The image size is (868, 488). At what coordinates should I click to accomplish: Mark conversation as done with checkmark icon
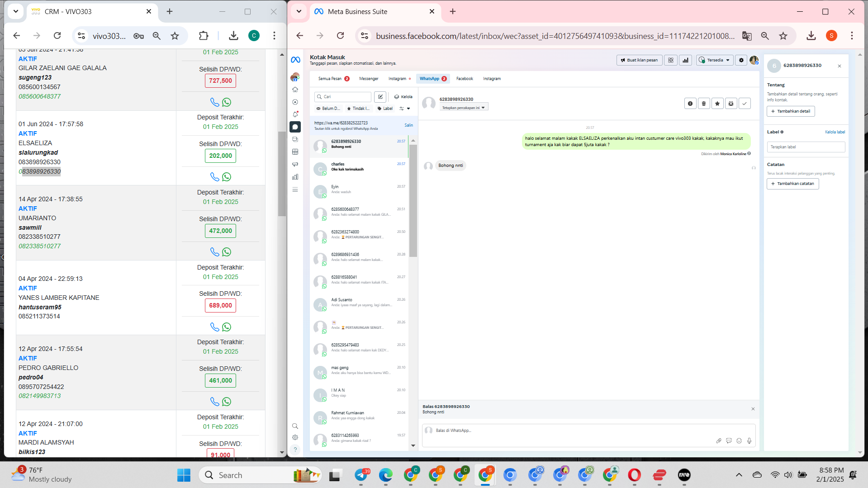click(x=744, y=104)
